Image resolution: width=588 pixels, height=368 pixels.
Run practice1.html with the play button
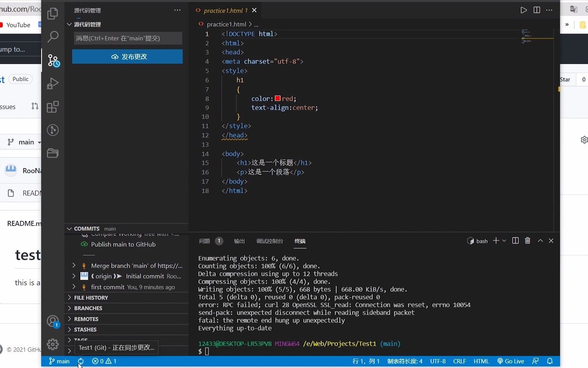pos(523,10)
